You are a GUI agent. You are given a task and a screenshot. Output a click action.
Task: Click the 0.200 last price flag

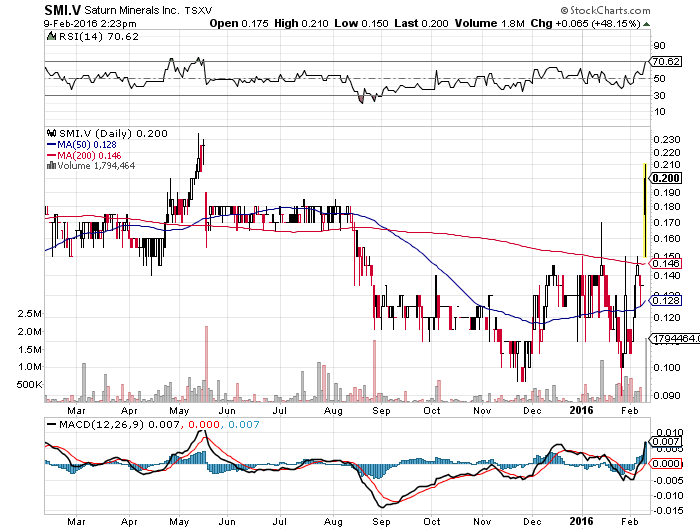tap(666, 178)
